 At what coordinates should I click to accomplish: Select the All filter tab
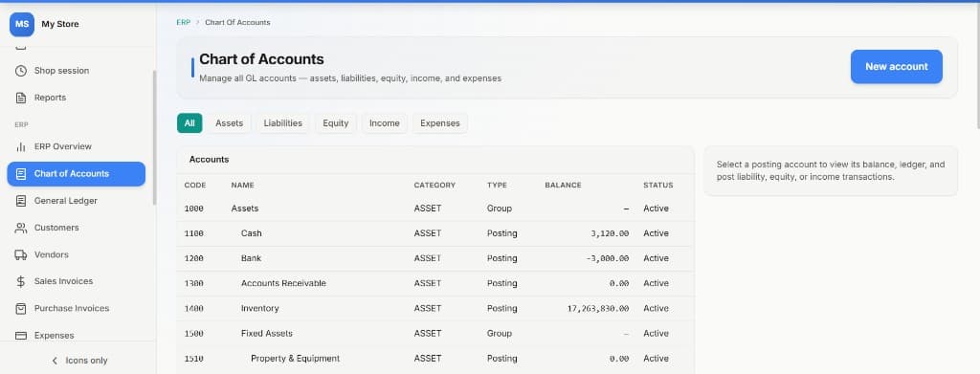coord(189,123)
